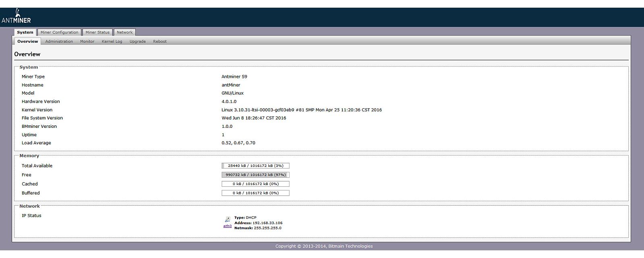Click the Antminer logo in the header
The height and width of the screenshot is (258, 644).
[16, 17]
